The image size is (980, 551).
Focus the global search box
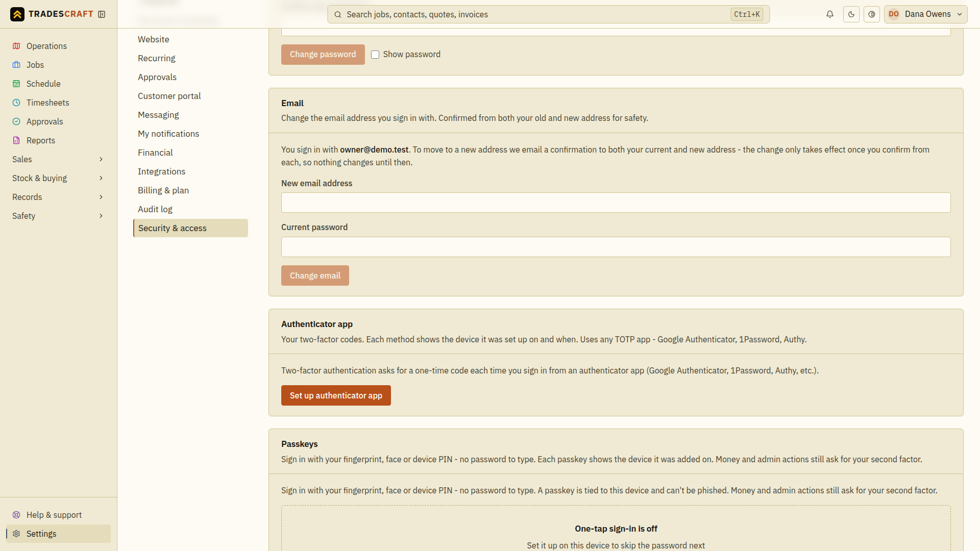[x=548, y=14]
